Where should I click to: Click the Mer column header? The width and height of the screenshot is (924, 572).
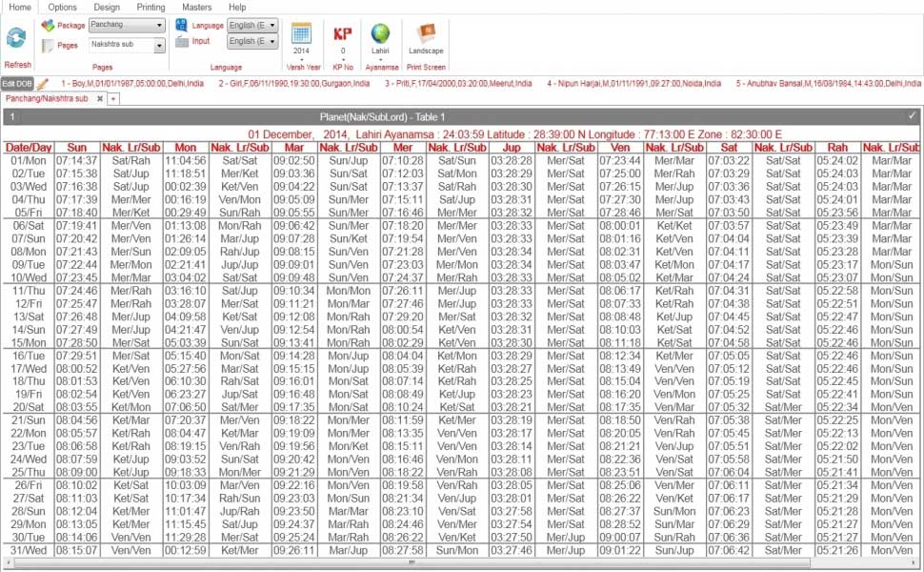403,148
